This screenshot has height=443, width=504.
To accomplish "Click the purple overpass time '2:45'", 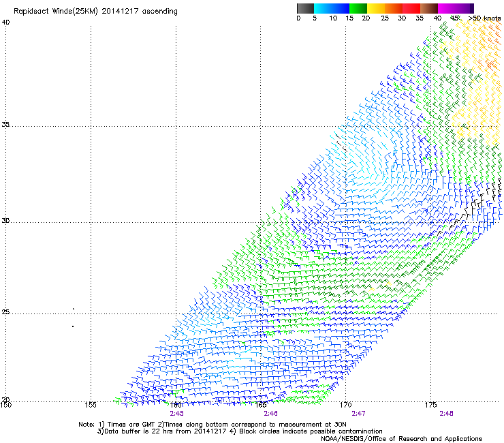I will [177, 414].
